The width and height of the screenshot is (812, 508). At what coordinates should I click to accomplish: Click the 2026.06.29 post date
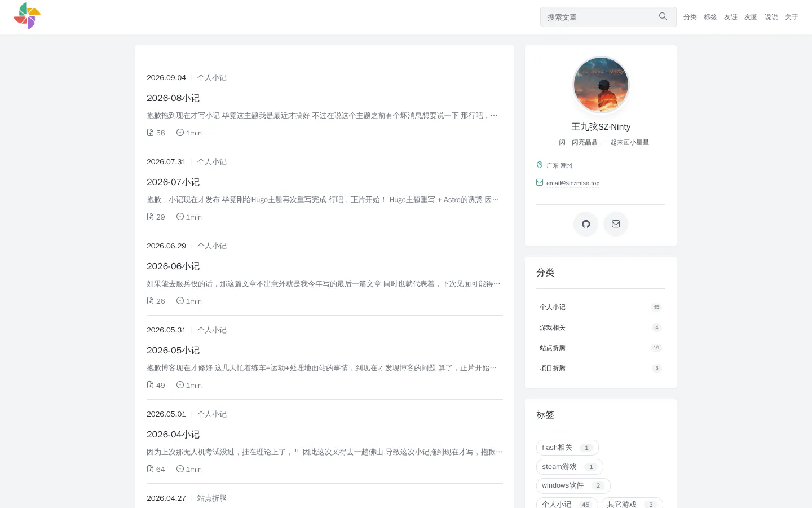(166, 246)
